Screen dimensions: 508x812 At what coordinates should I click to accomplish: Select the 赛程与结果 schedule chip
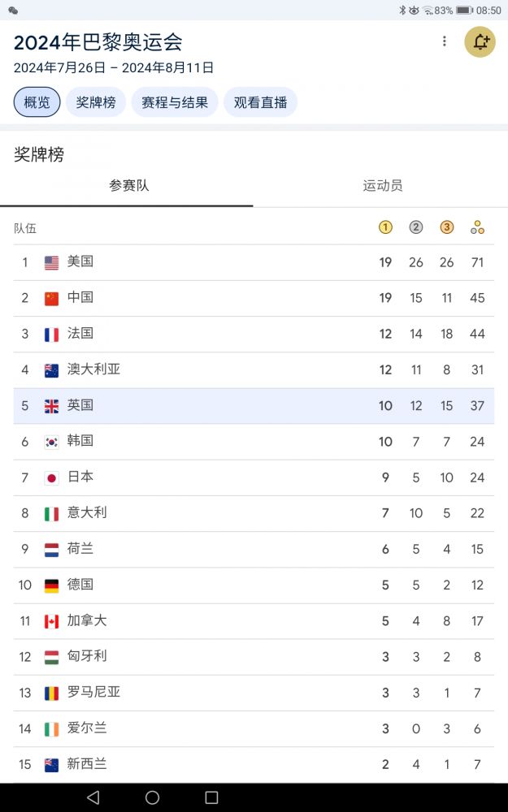point(175,102)
